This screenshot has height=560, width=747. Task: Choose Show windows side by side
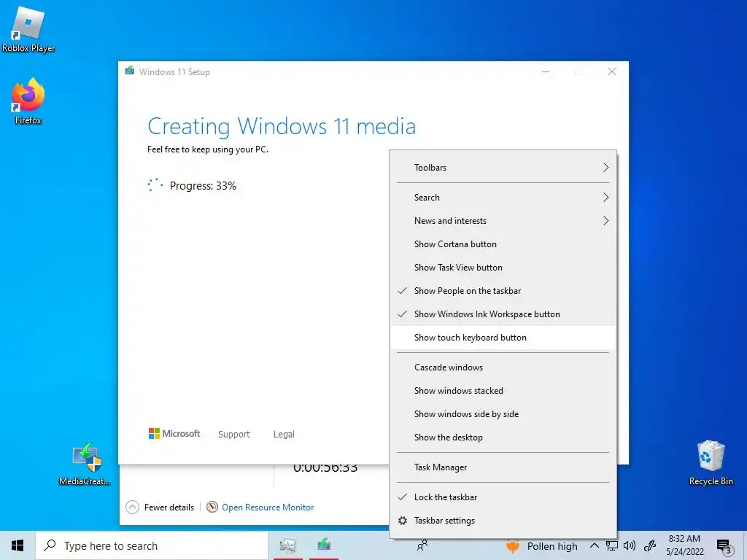(x=503, y=414)
